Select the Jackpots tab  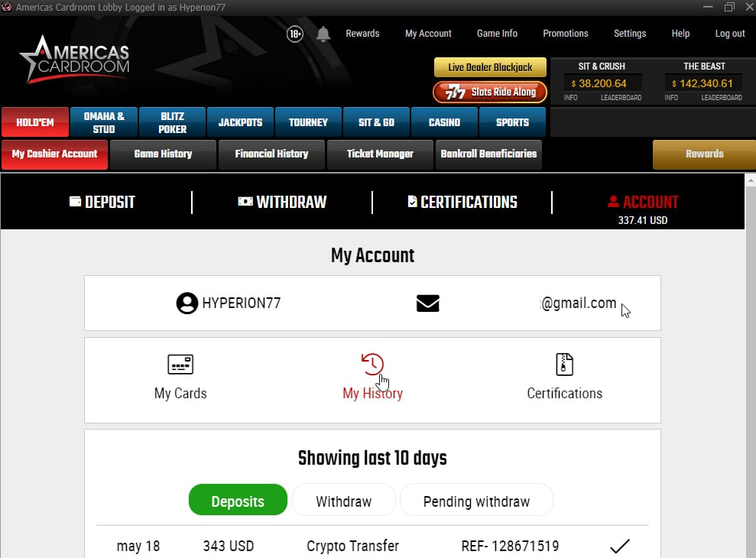(240, 122)
